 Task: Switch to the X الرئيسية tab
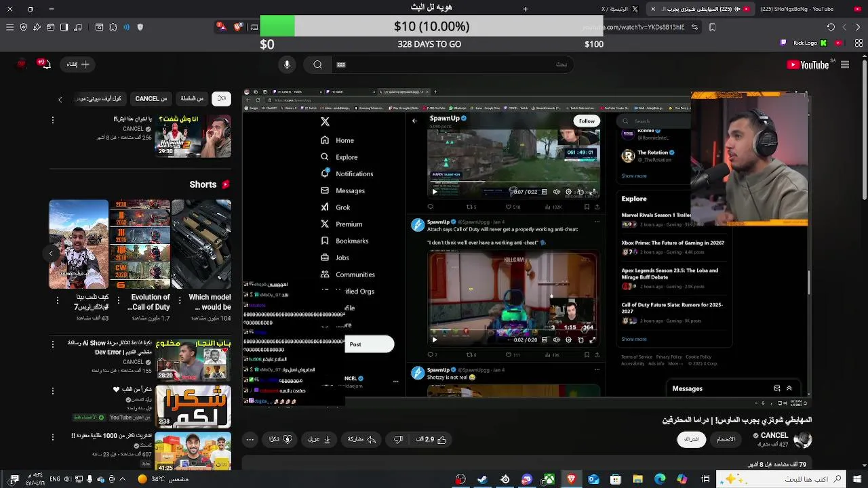click(x=620, y=9)
